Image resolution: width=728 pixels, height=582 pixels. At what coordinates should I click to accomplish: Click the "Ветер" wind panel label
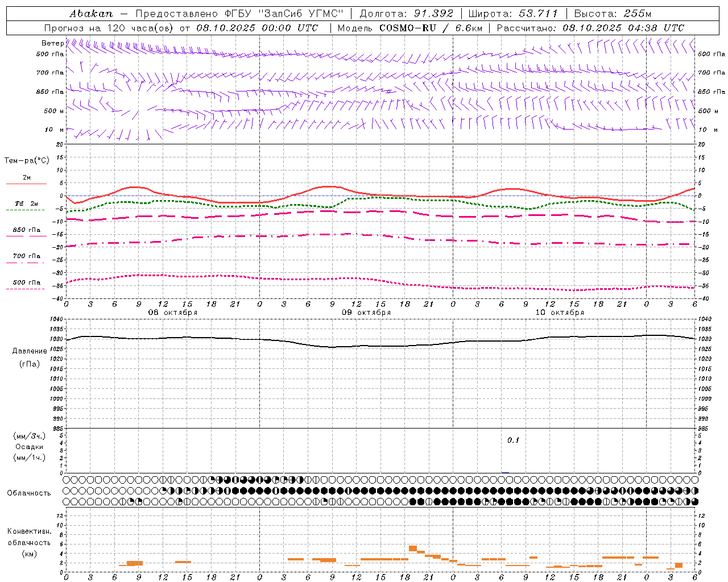coord(52,43)
